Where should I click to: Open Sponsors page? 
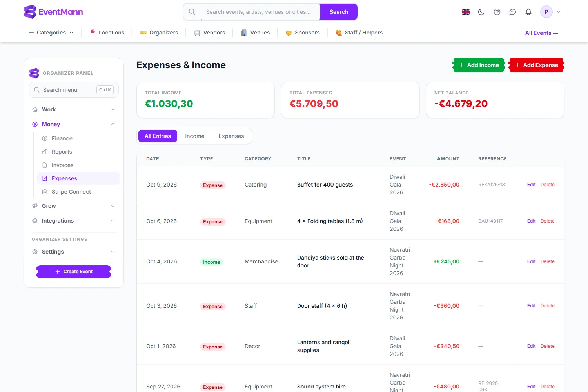pos(303,33)
